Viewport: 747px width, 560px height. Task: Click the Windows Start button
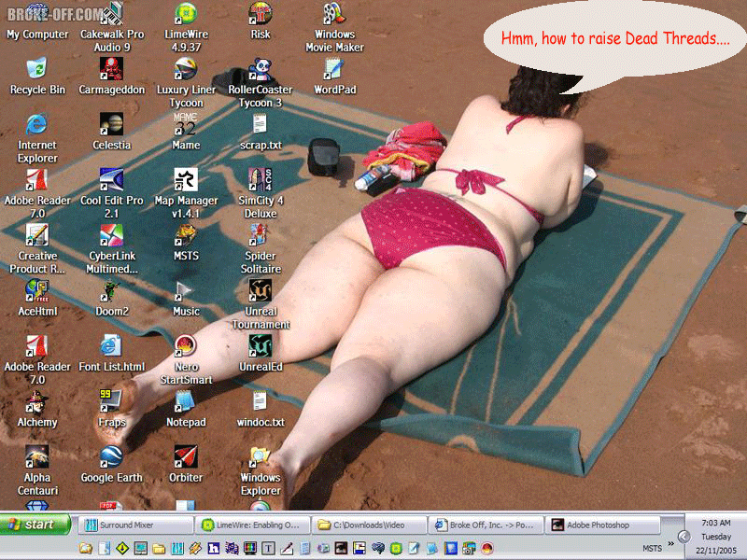click(x=35, y=525)
